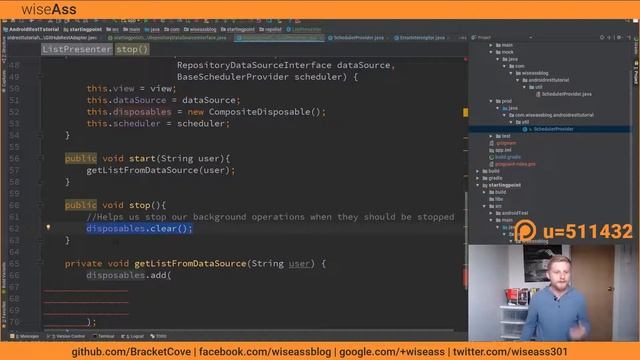Click the 'disposables.add(' text on line 66
Image resolution: width=640 pixels, height=360 pixels.
coord(129,275)
